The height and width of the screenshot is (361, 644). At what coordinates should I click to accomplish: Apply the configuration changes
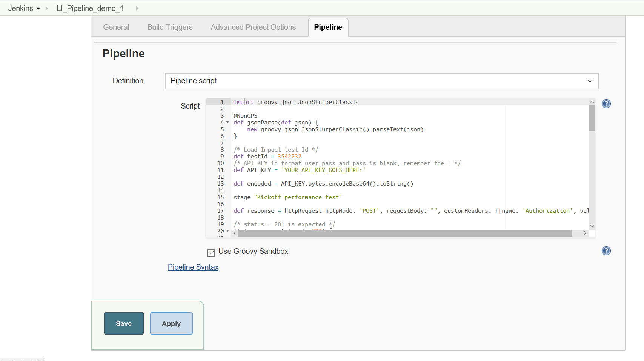171,323
